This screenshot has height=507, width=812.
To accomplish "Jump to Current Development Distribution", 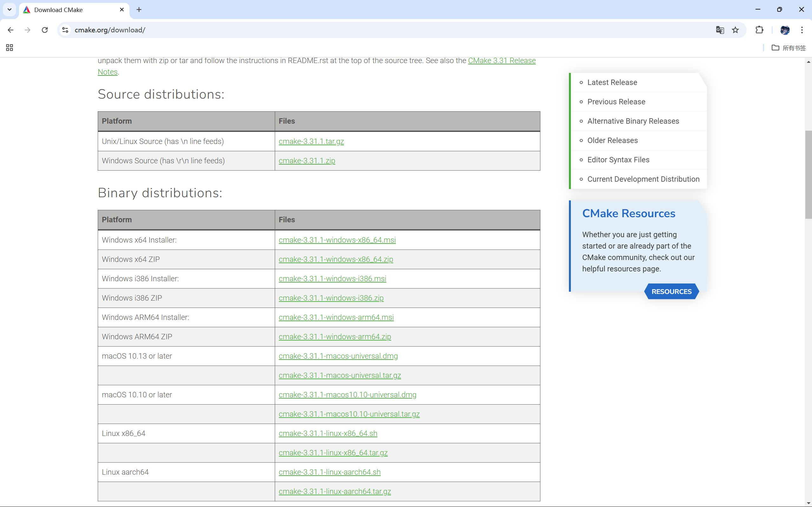I will click(x=643, y=179).
